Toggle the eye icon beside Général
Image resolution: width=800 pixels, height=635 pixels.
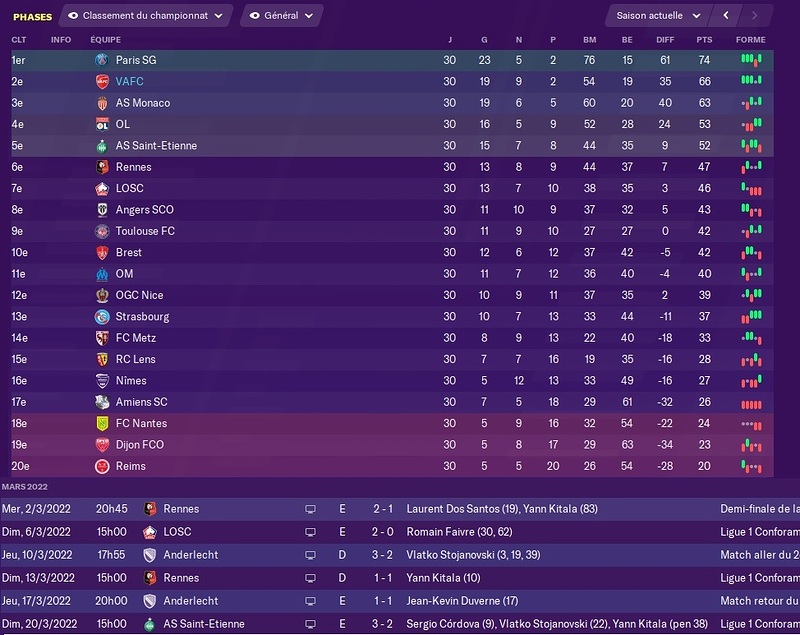pos(254,16)
